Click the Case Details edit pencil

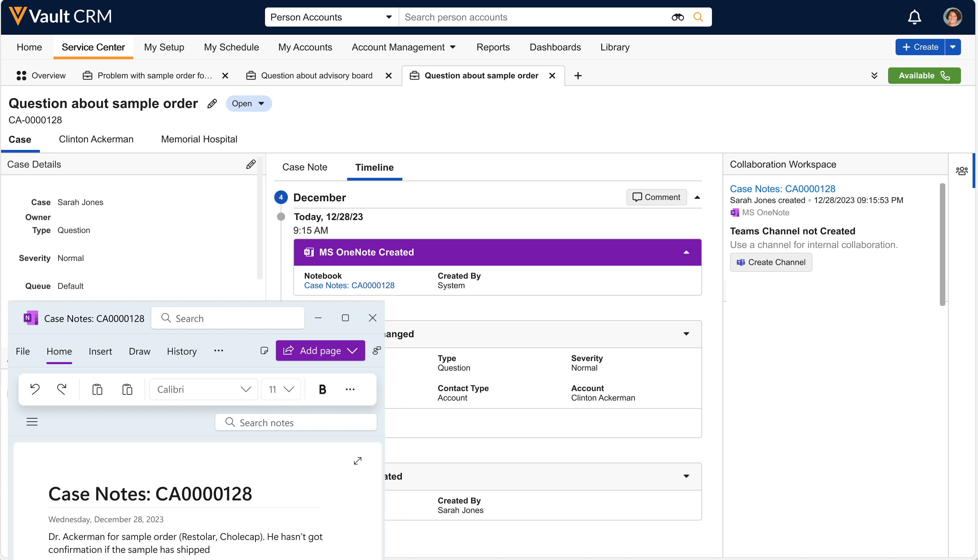251,164
